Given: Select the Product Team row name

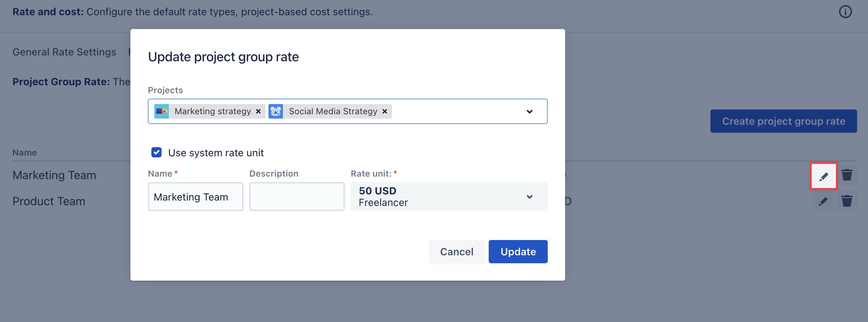Looking at the screenshot, I should [x=49, y=201].
